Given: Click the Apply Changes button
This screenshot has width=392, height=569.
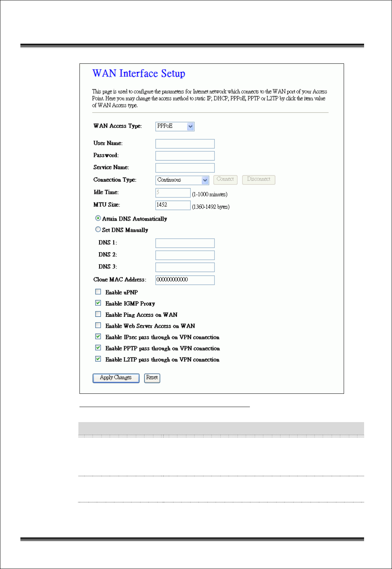Looking at the screenshot, I should tap(116, 378).
